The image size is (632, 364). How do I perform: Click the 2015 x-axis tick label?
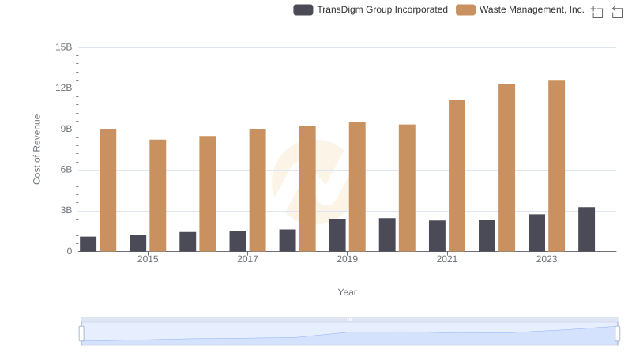pyautogui.click(x=148, y=259)
